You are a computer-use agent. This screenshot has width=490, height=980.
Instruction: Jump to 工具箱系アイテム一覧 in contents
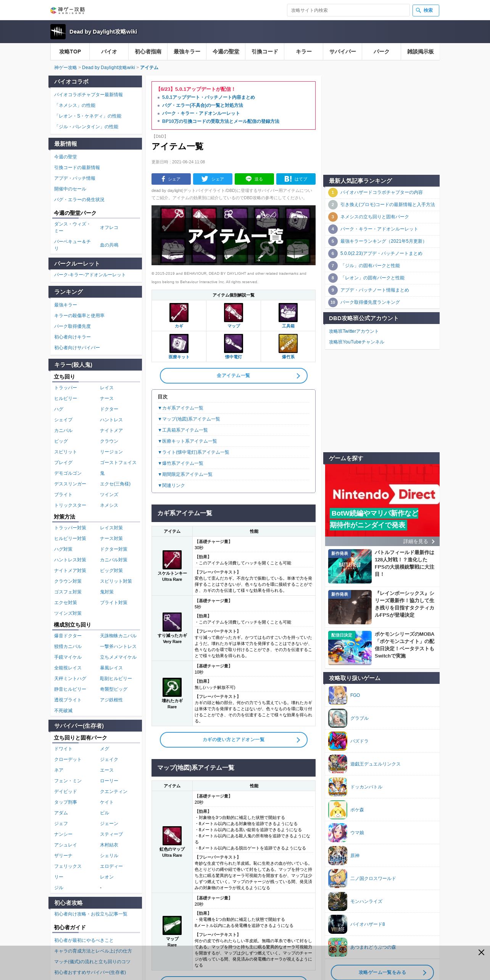[x=183, y=430]
